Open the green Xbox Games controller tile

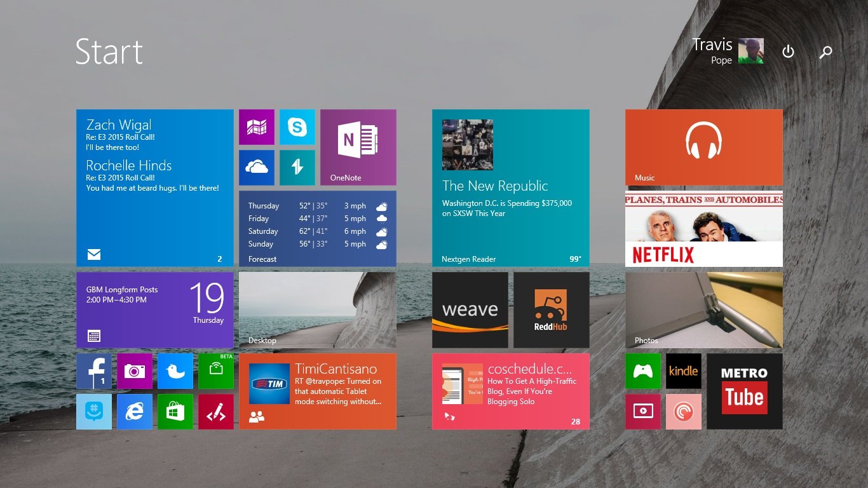point(643,371)
